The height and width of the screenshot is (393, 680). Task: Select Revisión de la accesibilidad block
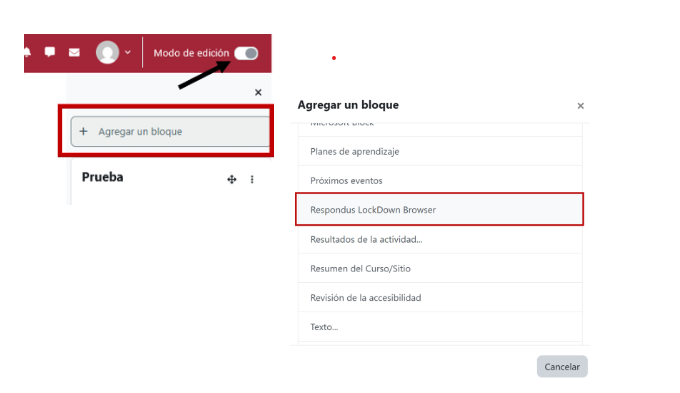click(440, 298)
